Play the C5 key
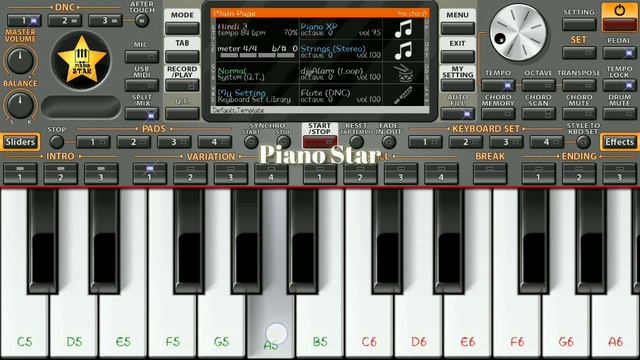Screen dimensions: 640x360 (24, 322)
